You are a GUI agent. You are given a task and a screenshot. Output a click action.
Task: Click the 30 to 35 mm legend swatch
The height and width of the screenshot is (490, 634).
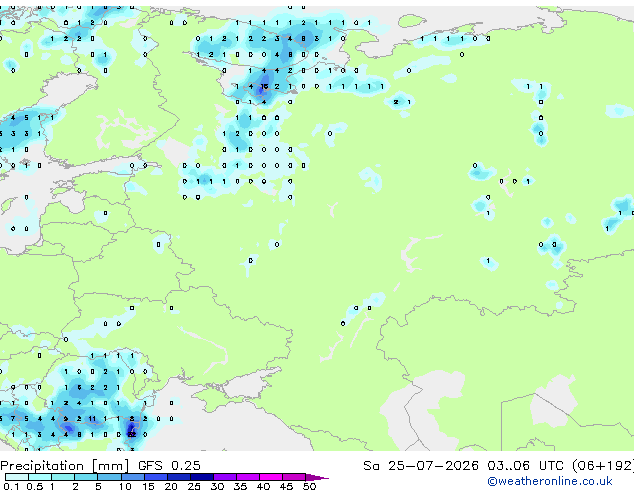coord(225,477)
